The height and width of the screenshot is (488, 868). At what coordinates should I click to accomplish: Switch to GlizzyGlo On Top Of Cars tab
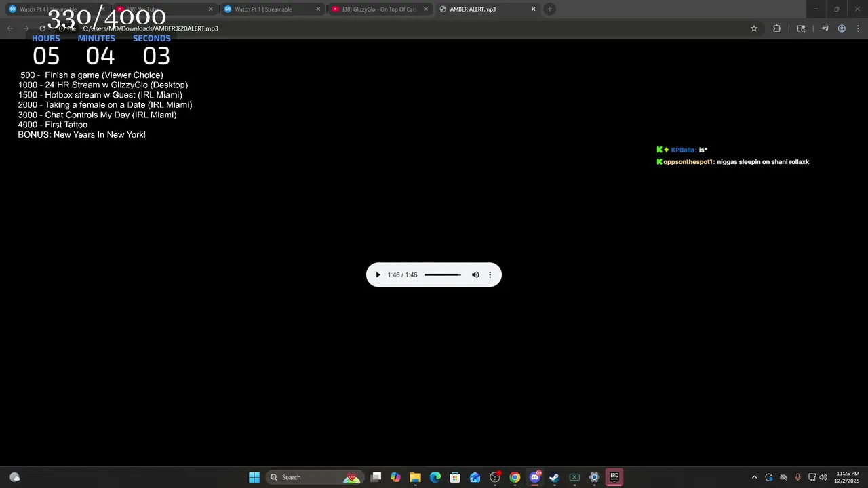click(380, 9)
